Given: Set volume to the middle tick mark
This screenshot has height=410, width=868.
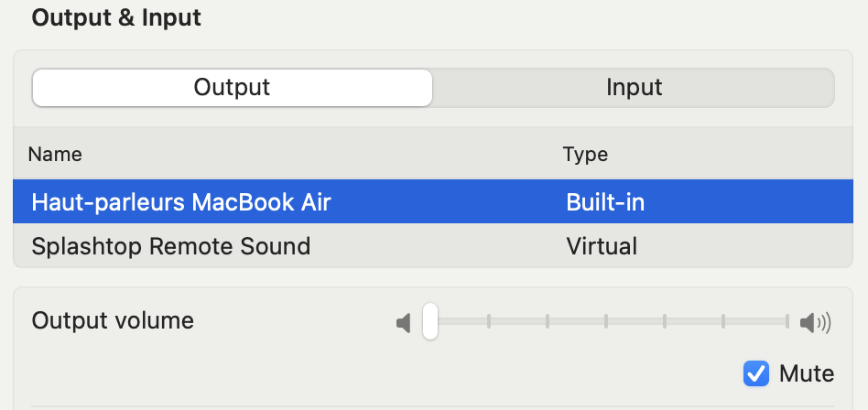Looking at the screenshot, I should tap(606, 321).
